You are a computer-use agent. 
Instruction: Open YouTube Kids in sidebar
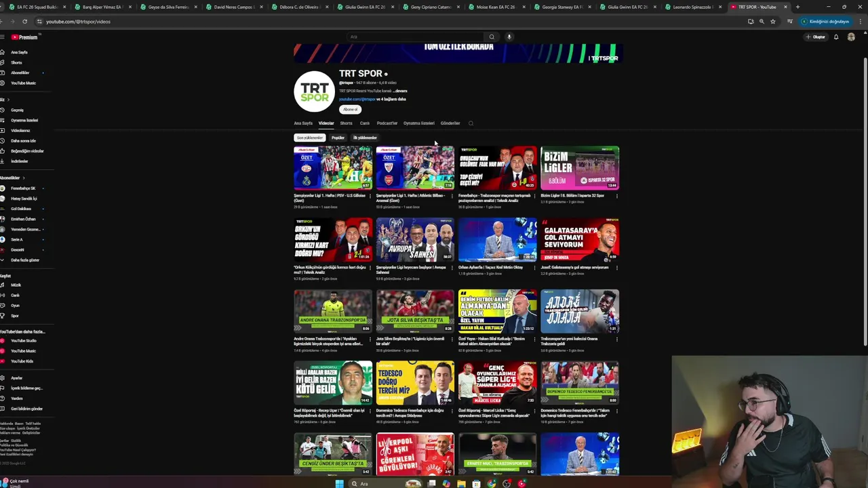22,361
